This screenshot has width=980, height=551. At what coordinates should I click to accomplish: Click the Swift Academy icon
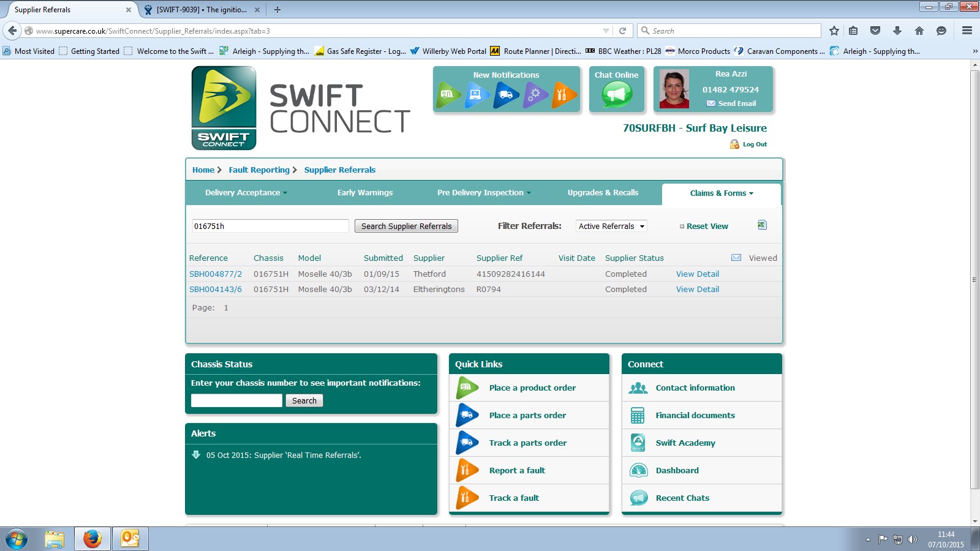point(638,443)
